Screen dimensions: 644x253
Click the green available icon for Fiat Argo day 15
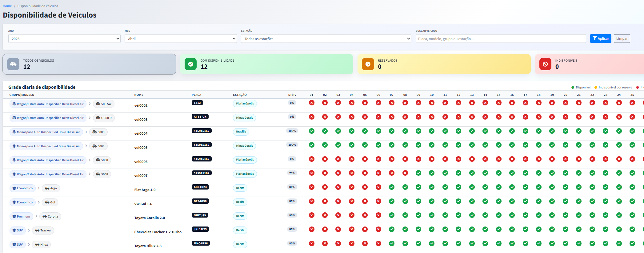click(498, 187)
